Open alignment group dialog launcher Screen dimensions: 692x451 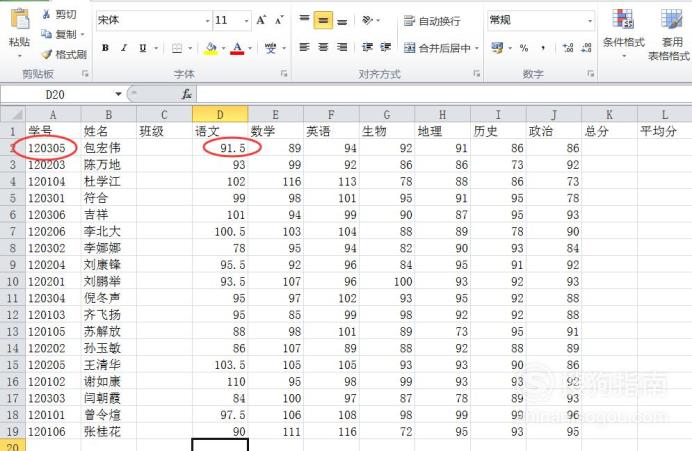click(x=476, y=74)
